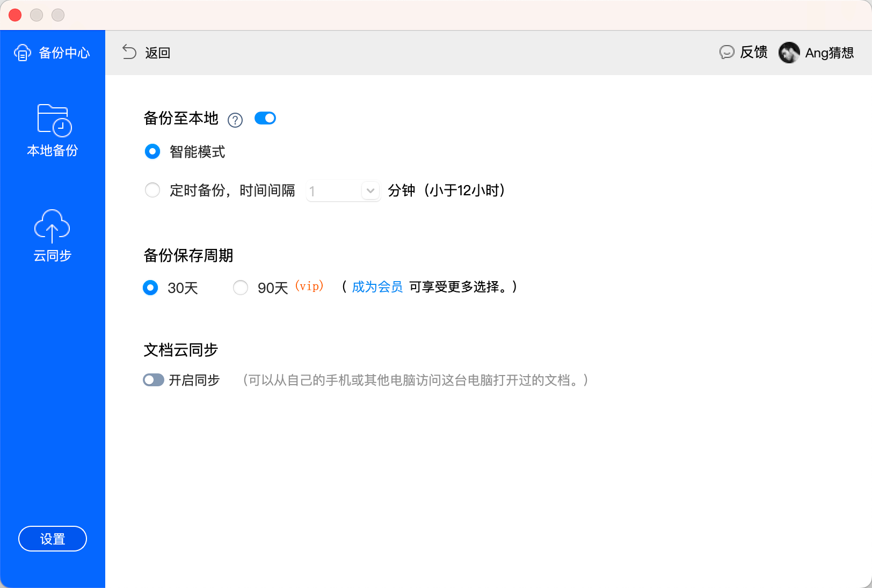Open the Cloud Sync (云同步) cloud icon

tap(52, 225)
